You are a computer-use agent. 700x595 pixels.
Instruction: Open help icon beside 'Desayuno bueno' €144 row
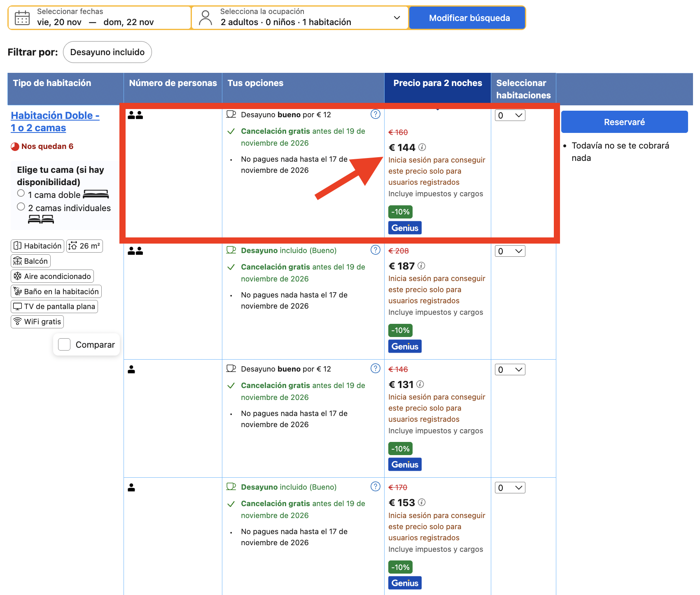(x=376, y=114)
